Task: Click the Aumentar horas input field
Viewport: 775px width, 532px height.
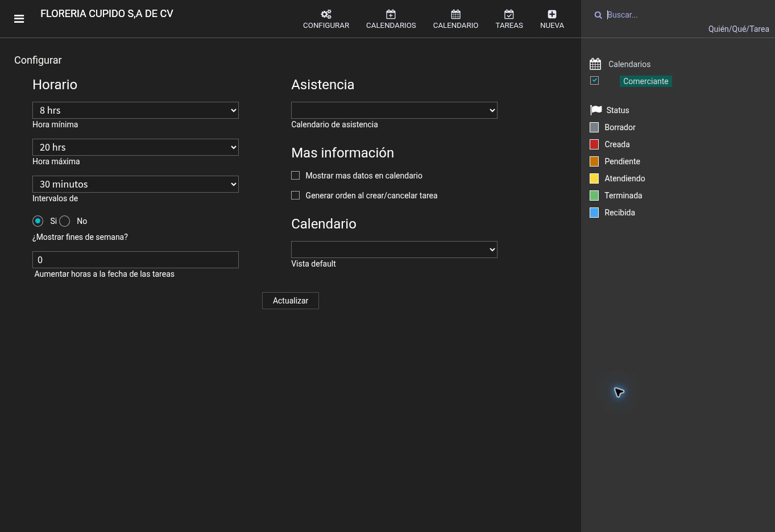Action: 135,260
